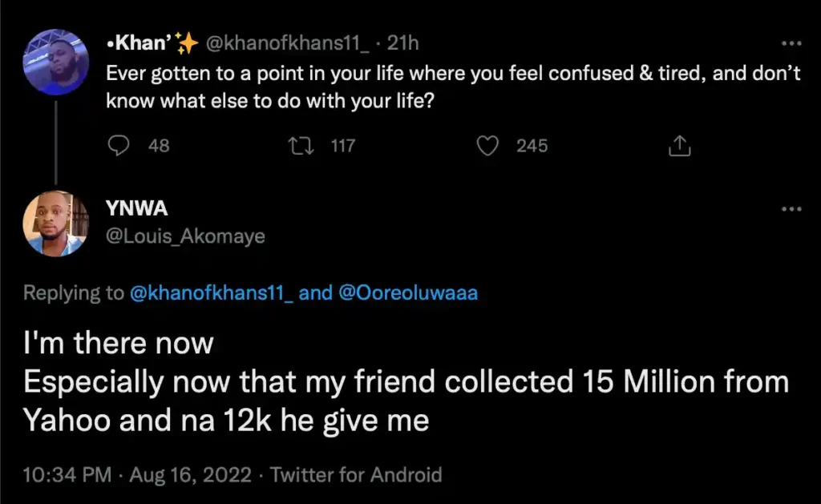Open YNWA's profile avatar
The width and height of the screenshot is (821, 504).
[56, 223]
